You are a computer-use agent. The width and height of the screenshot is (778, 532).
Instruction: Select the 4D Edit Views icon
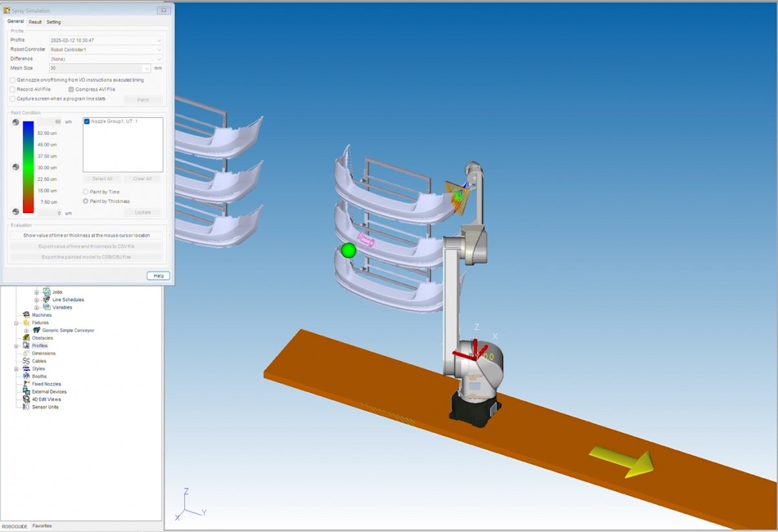27,399
